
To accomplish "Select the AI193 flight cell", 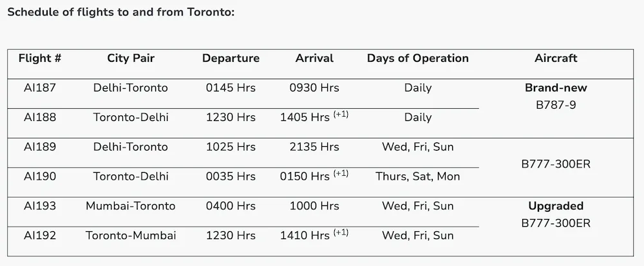I will point(40,206).
